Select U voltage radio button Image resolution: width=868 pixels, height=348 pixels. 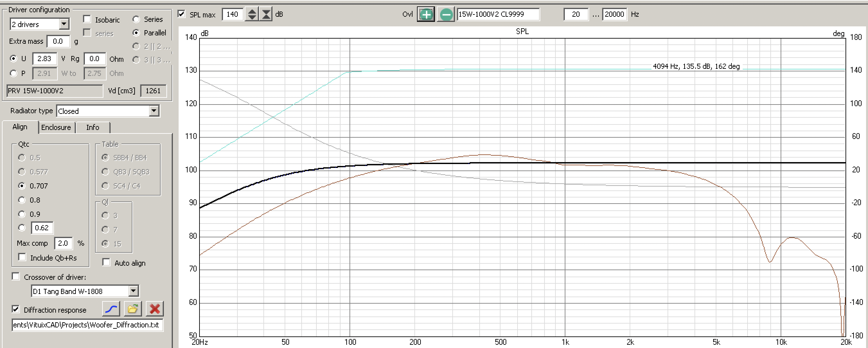13,59
